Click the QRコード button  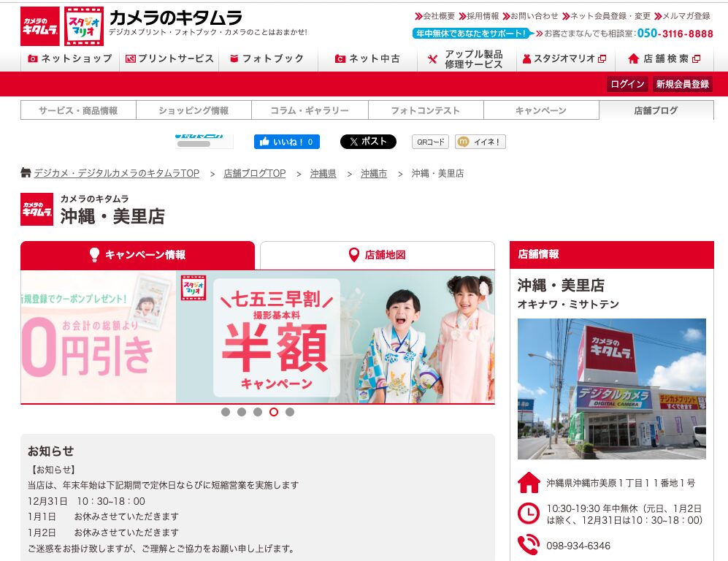click(430, 142)
